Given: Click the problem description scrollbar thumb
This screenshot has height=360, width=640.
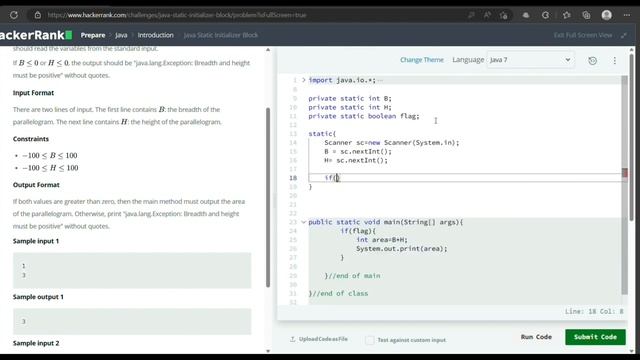Looking at the screenshot, I should pyautogui.click(x=268, y=197).
